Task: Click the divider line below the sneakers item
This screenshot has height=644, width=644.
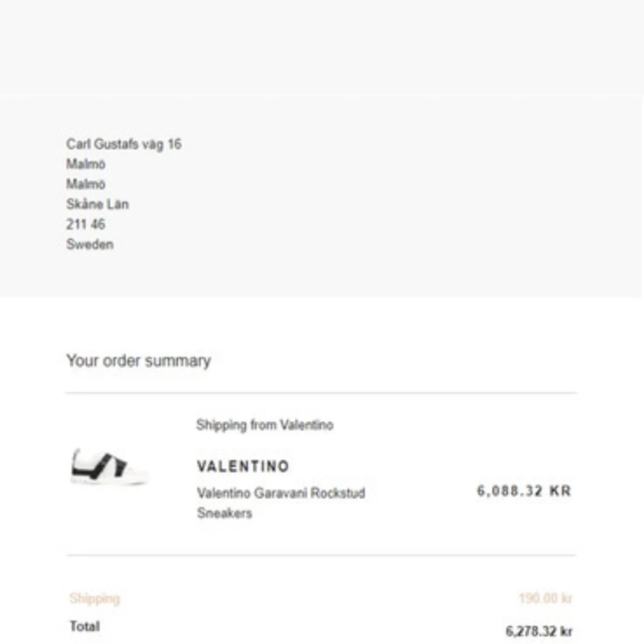Action: pos(321,555)
